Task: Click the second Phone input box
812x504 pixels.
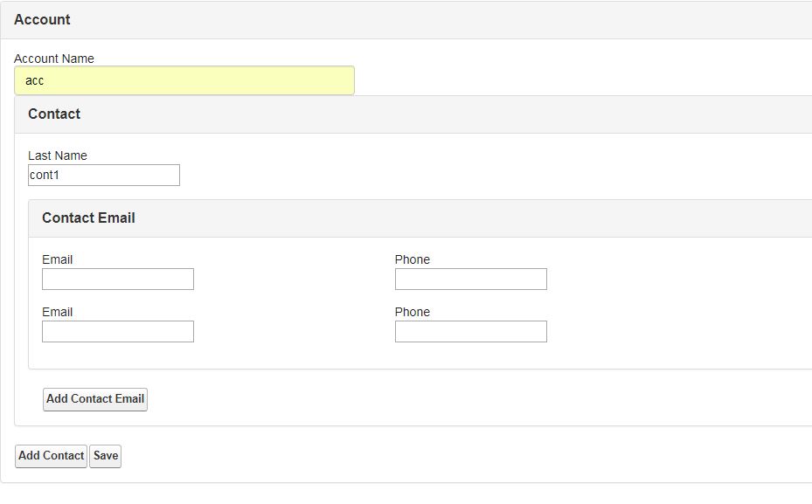Action: [x=470, y=331]
